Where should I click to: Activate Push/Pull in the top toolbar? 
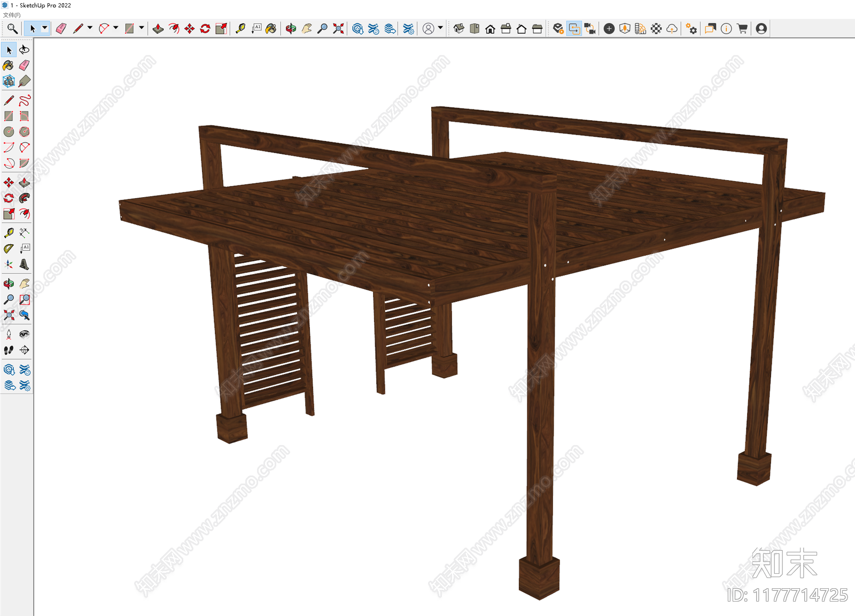158,28
